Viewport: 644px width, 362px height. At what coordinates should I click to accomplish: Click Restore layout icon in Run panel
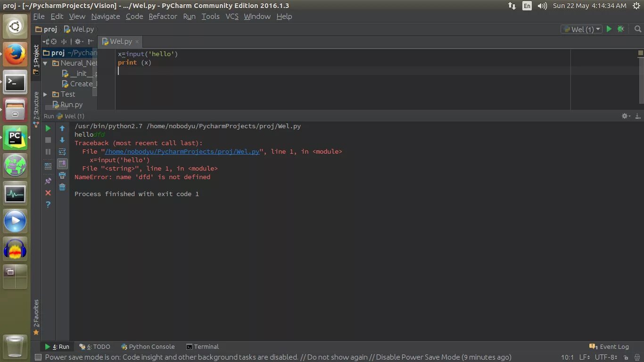[x=48, y=166]
